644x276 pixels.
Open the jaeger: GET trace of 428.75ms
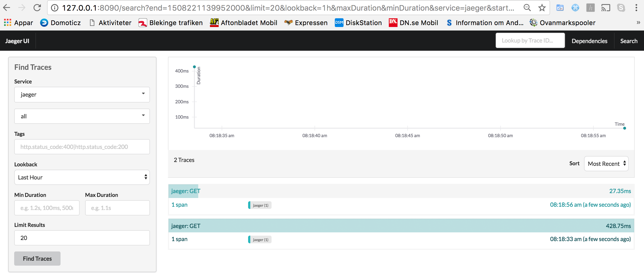click(401, 226)
